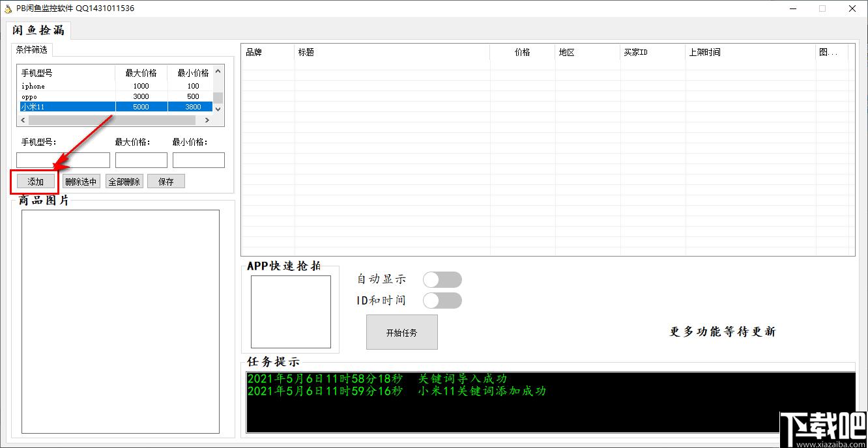The height and width of the screenshot is (448, 868).
Task: Click the 删除选中 button
Action: (x=81, y=182)
